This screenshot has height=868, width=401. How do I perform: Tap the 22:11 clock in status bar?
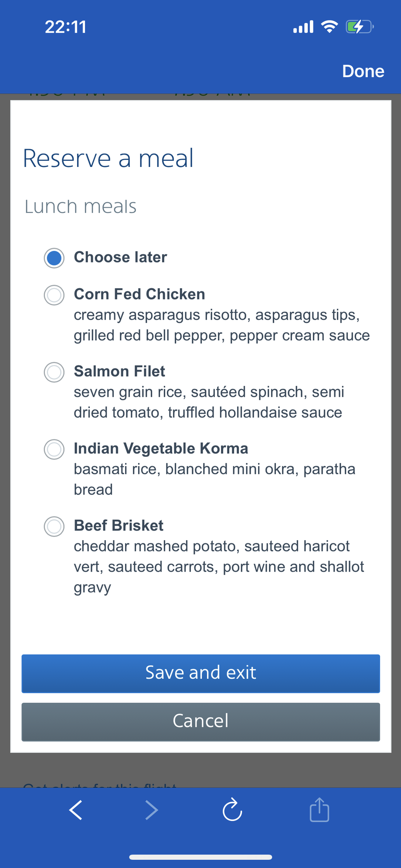pyautogui.click(x=66, y=27)
